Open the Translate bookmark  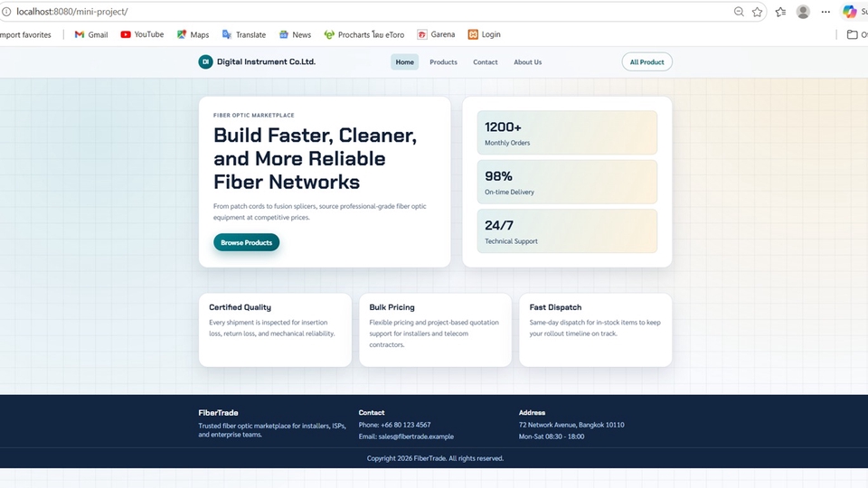pos(243,34)
